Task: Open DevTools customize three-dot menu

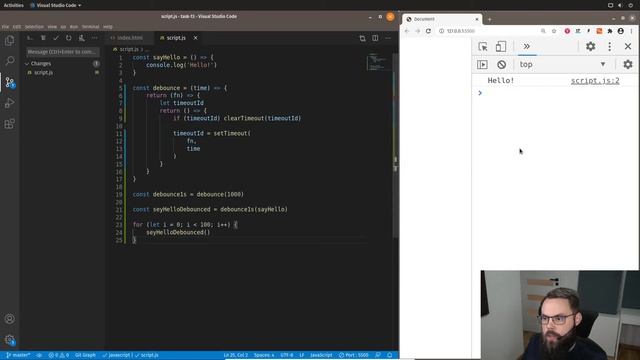Action: [610, 47]
